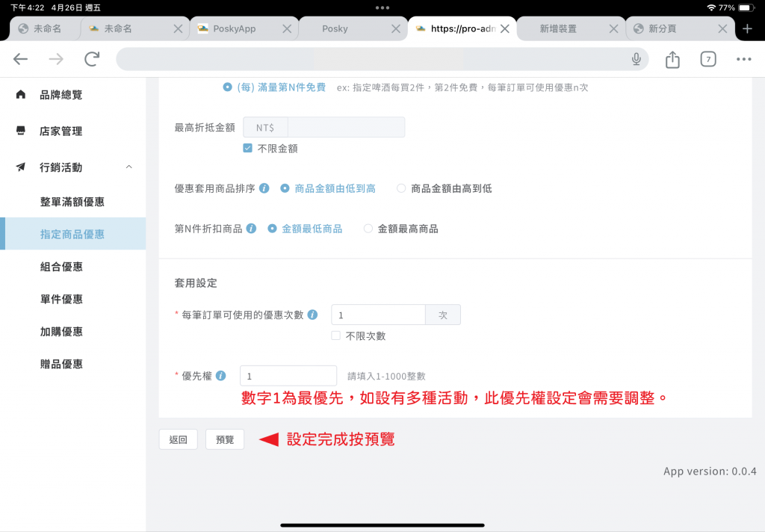Open info tooltip for 第N件折扣商品
Screen dimensions: 765x532
coord(251,229)
